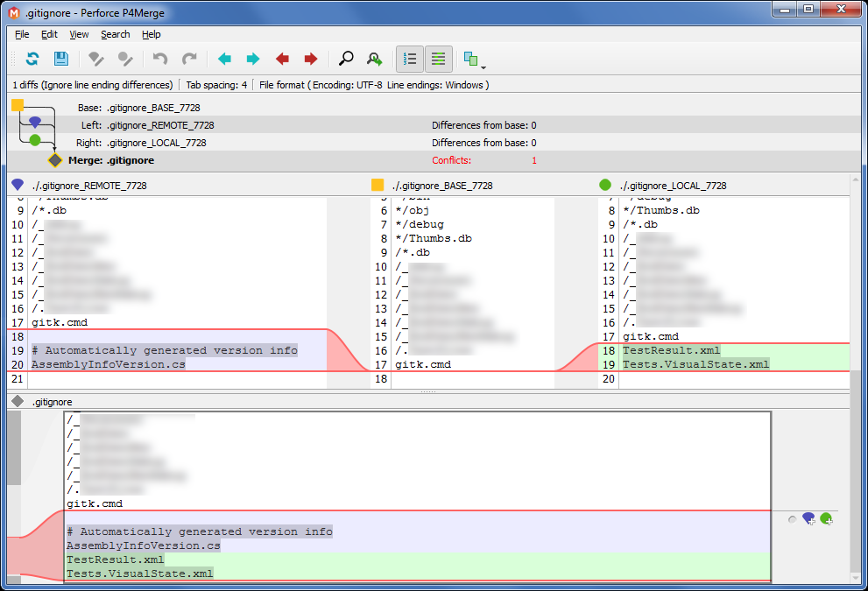
Task: Click the Merge diamond icon in diagram
Action: pyautogui.click(x=55, y=160)
